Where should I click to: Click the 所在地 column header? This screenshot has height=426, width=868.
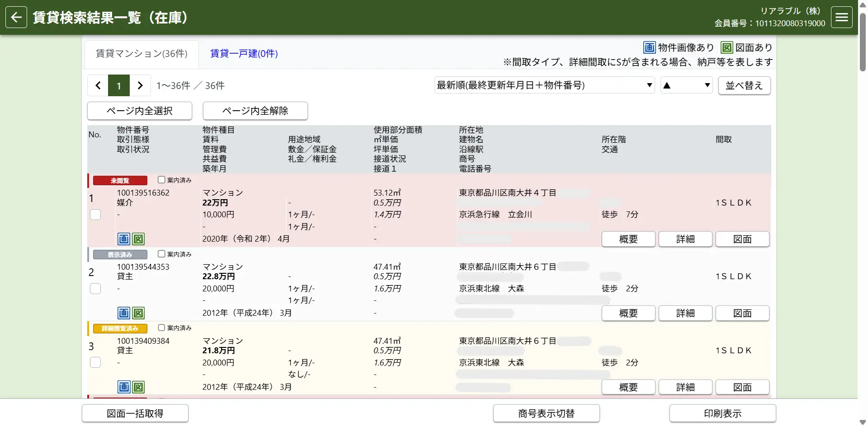pyautogui.click(x=471, y=130)
